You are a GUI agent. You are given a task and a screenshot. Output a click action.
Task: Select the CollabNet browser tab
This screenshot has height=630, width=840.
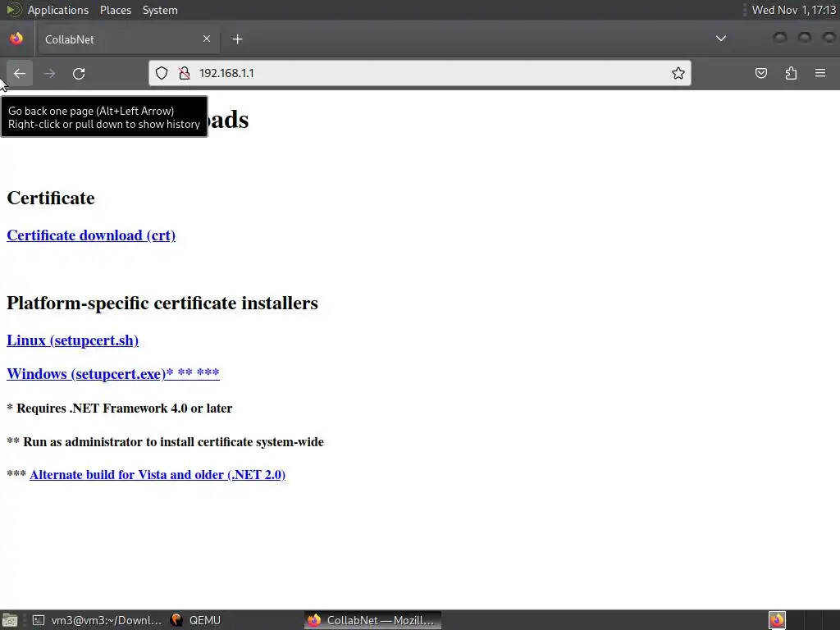tap(127, 39)
